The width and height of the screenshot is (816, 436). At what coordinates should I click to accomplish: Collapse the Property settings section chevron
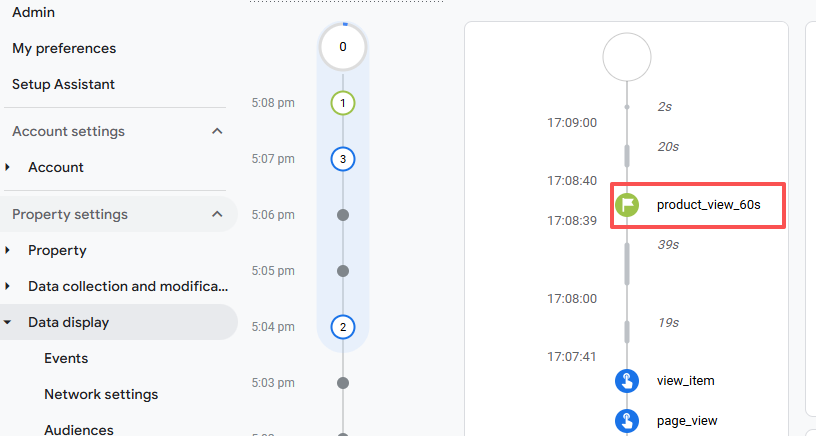pyautogui.click(x=217, y=214)
